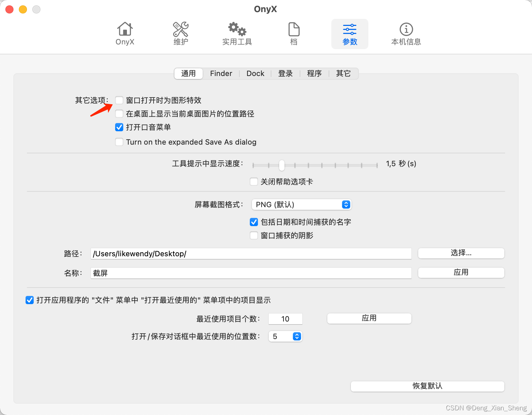Uncheck 打开口音菜单 checkbox

click(x=119, y=127)
